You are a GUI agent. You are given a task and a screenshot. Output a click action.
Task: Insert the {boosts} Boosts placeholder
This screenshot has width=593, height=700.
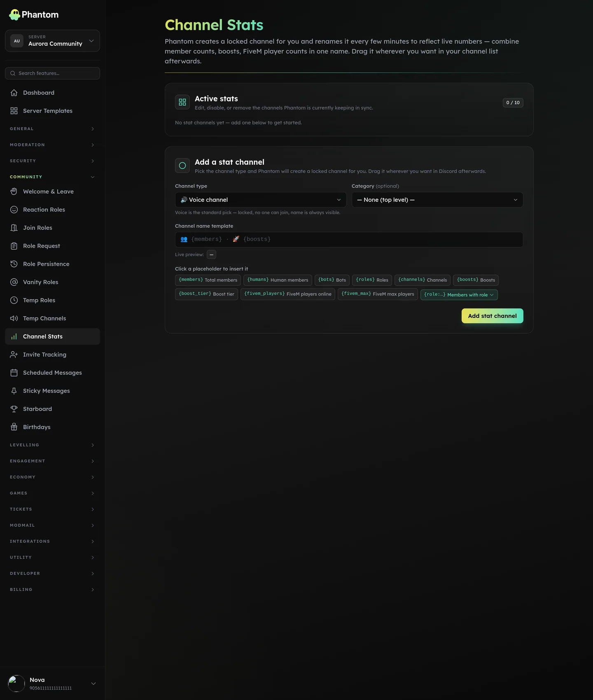click(x=476, y=280)
